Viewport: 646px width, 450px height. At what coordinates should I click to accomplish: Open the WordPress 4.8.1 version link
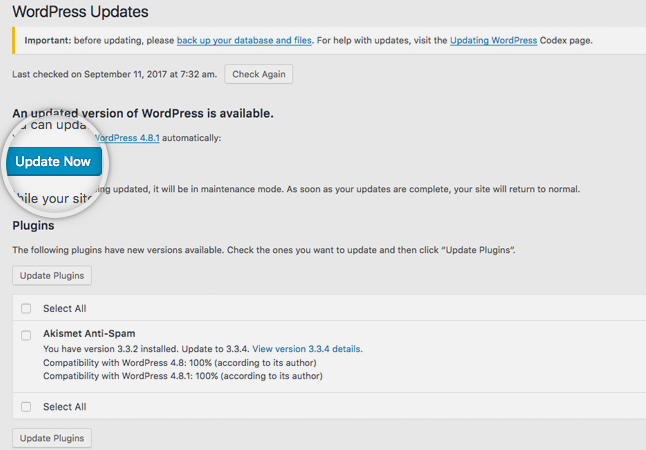(x=133, y=137)
